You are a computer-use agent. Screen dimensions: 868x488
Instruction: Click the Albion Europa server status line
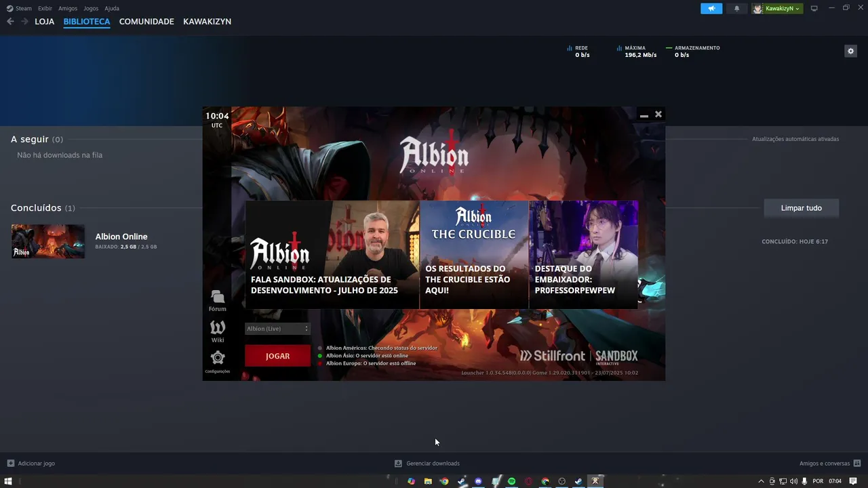tap(371, 363)
